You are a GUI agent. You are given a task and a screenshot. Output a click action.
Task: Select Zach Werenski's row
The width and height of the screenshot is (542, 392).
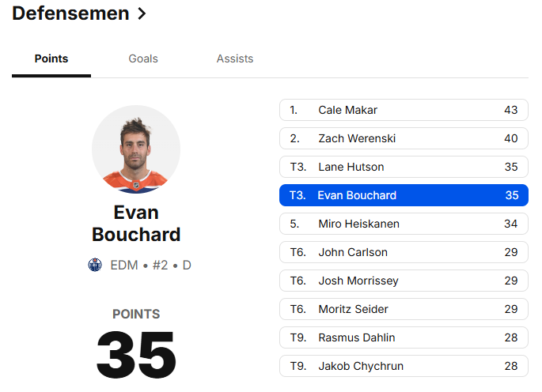[x=404, y=138]
